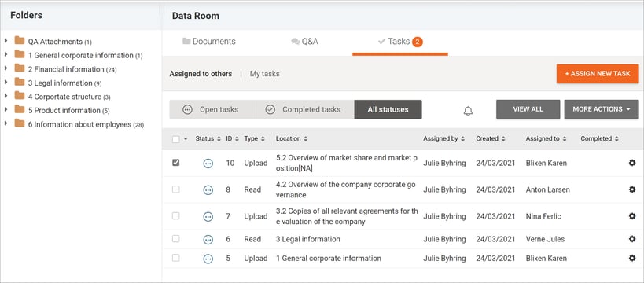Image resolution: width=644 pixels, height=283 pixels.
Task: Sort by the Created column header
Action: coord(491,139)
